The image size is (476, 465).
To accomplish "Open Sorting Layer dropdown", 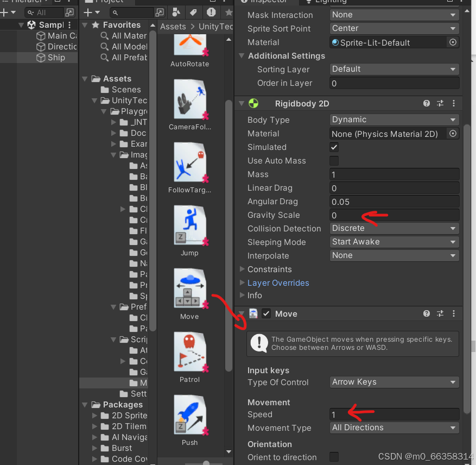I will click(395, 69).
